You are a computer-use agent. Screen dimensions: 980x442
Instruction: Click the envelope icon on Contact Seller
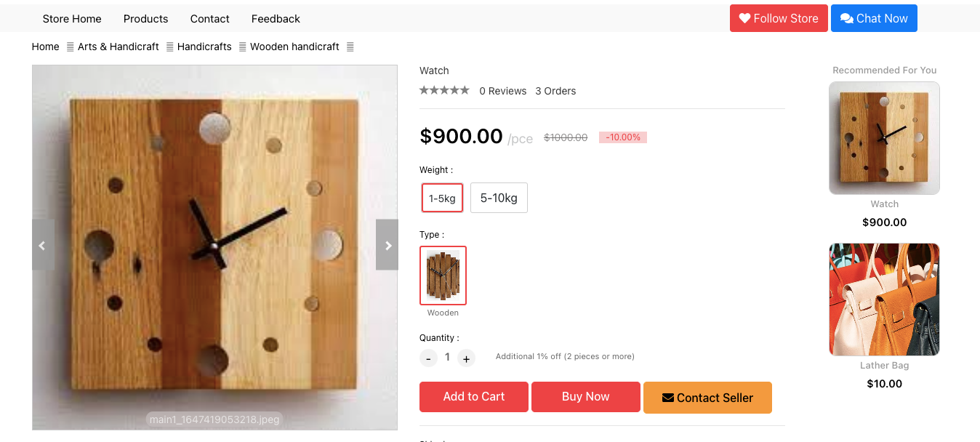coord(669,398)
